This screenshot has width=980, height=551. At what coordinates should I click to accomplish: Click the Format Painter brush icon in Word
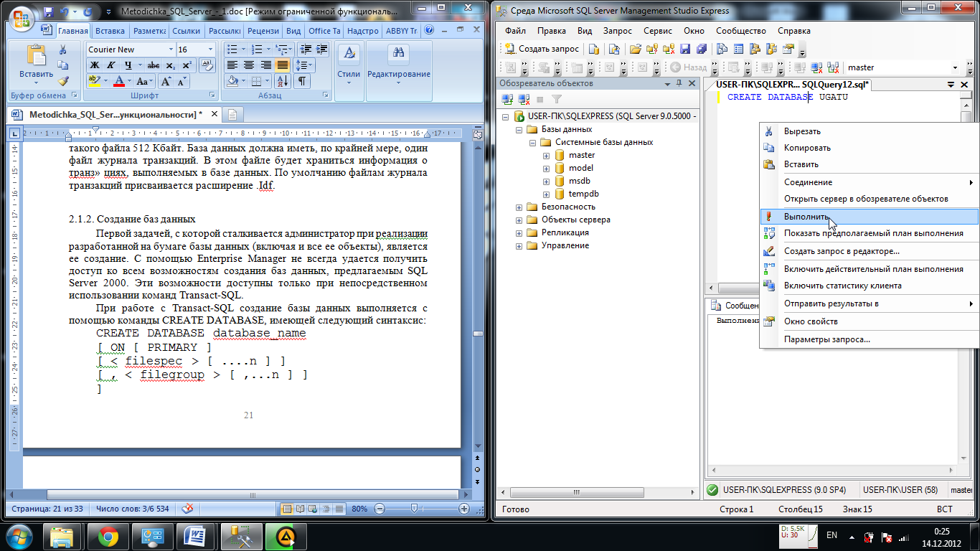point(63,80)
